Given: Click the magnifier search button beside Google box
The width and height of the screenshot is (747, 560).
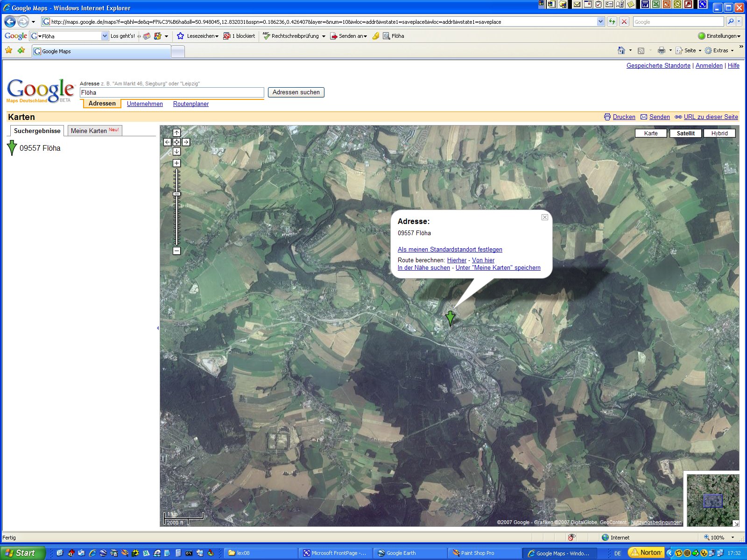Looking at the screenshot, I should pyautogui.click(x=731, y=21).
